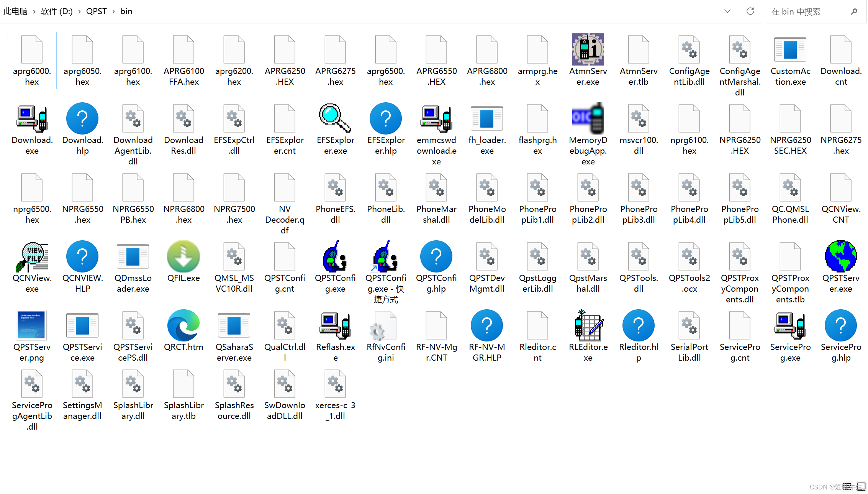Click the MemoryDebugApp.exe icon
Viewport: 868px width, 494px height.
click(588, 119)
